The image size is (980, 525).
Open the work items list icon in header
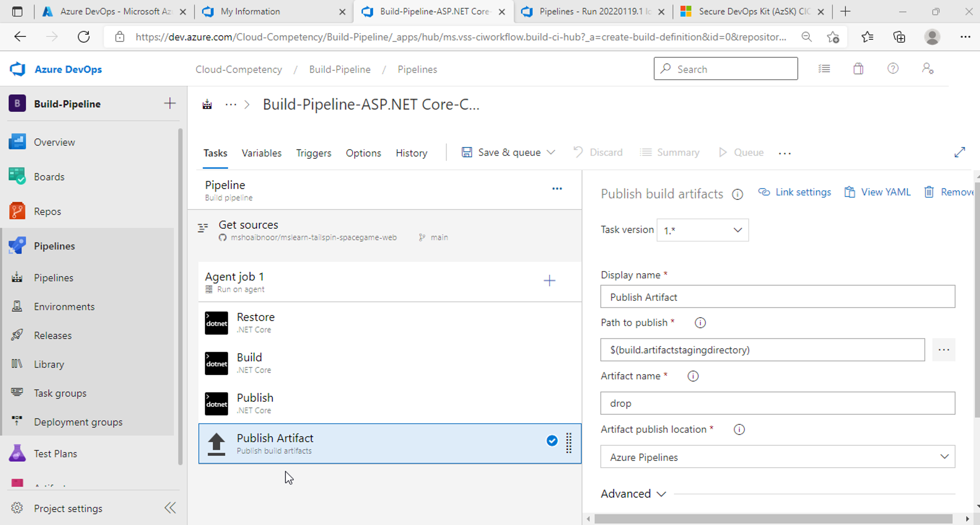[x=824, y=69]
